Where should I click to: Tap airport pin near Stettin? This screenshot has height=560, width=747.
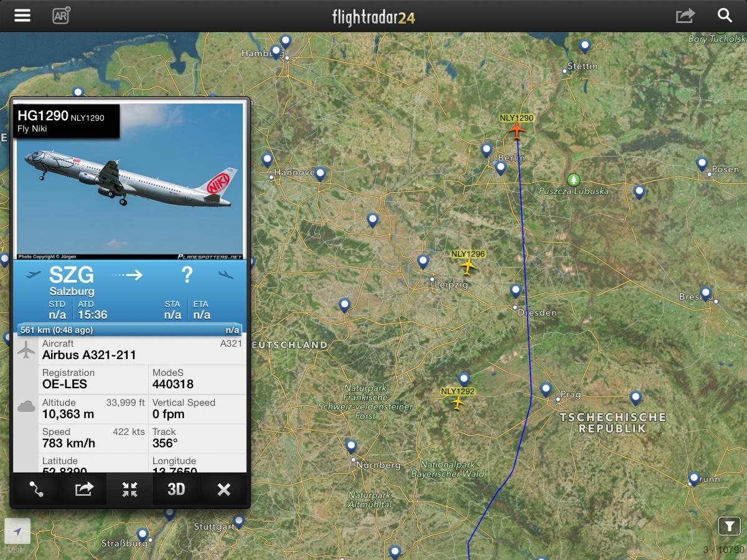pyautogui.click(x=585, y=46)
